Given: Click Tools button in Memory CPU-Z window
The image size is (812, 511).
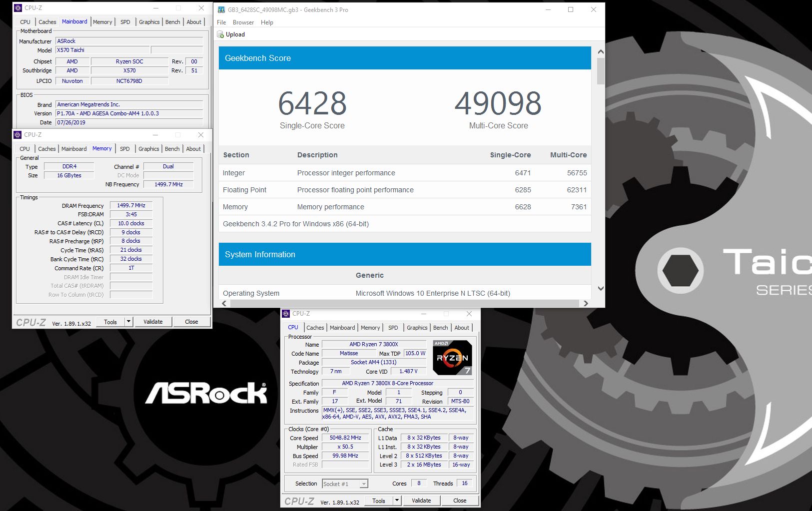Looking at the screenshot, I should [x=110, y=322].
